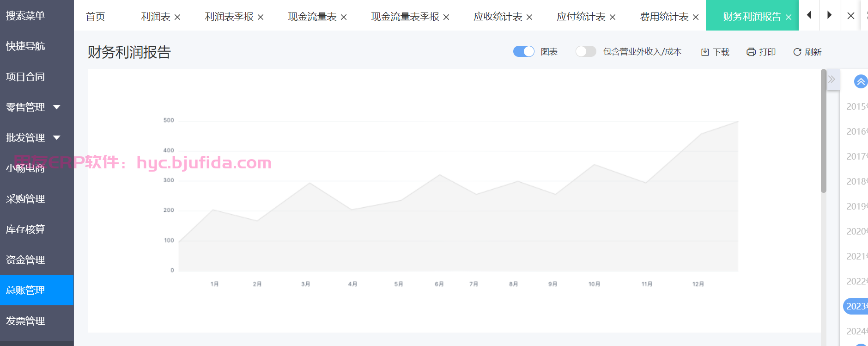Viewport: 868px width, 346px height.
Task: Click the 1月 label on chart axis
Action: pyautogui.click(x=215, y=284)
